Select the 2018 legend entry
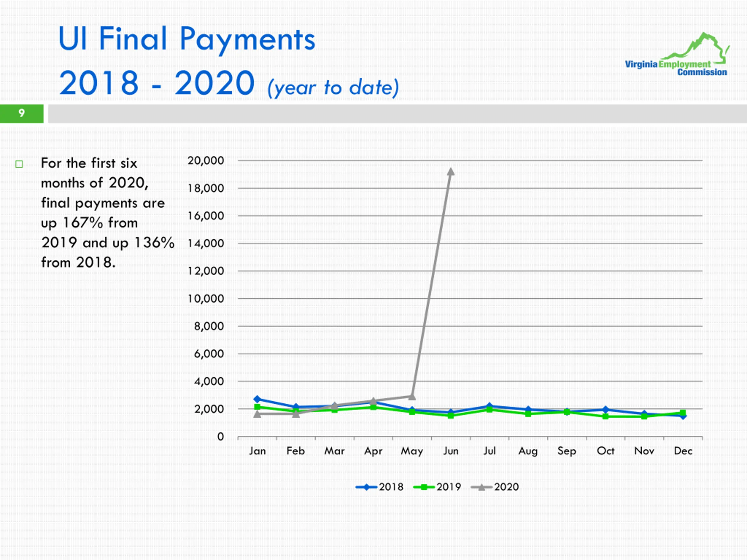The image size is (747, 560). click(380, 487)
